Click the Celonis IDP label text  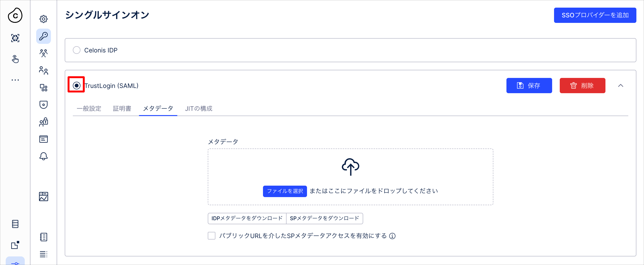coord(101,50)
